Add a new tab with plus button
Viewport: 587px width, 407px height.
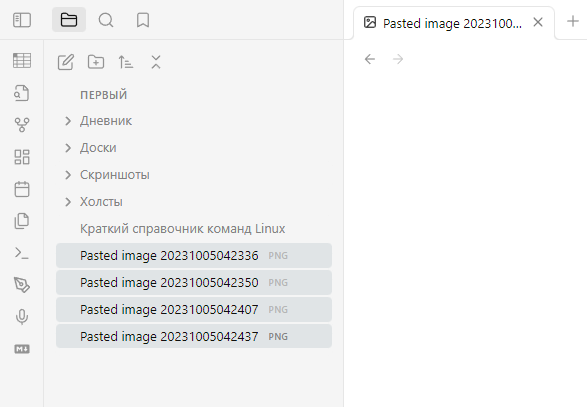click(x=573, y=21)
